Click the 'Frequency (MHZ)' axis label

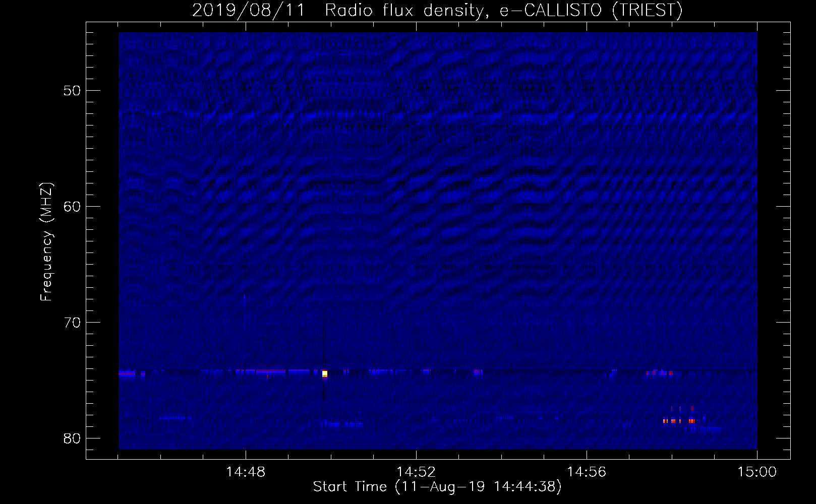click(x=46, y=242)
